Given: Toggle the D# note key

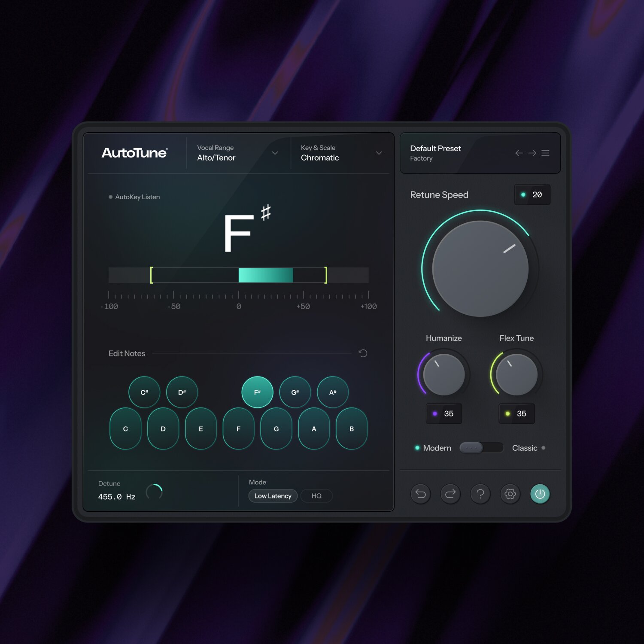Looking at the screenshot, I should tap(182, 392).
